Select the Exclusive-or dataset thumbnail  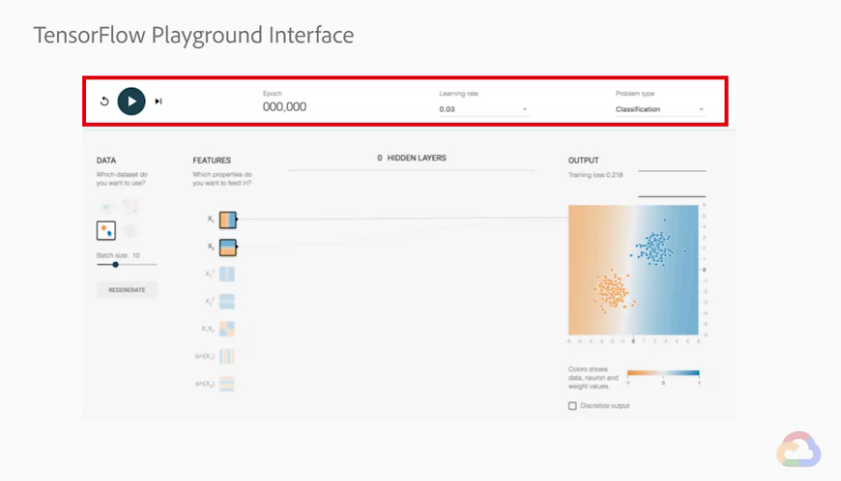[x=130, y=206]
